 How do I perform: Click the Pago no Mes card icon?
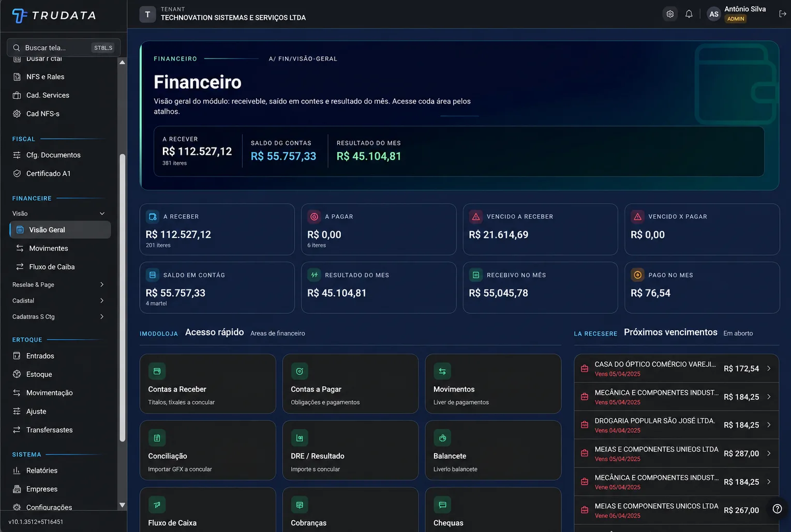[638, 275]
